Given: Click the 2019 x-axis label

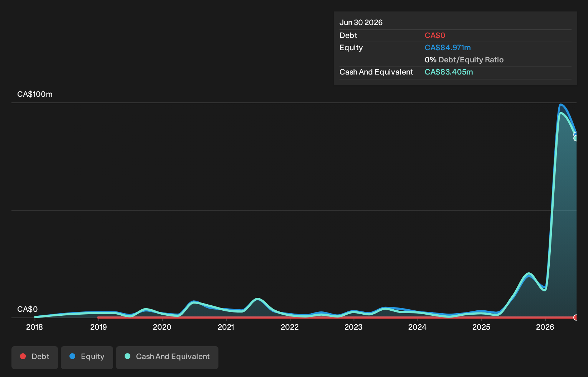Looking at the screenshot, I should click(x=98, y=327).
